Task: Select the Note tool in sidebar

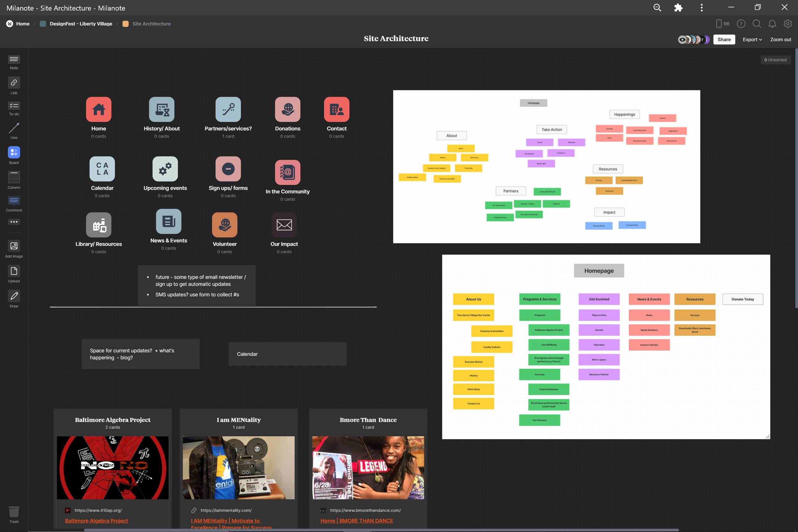Action: [x=14, y=62]
